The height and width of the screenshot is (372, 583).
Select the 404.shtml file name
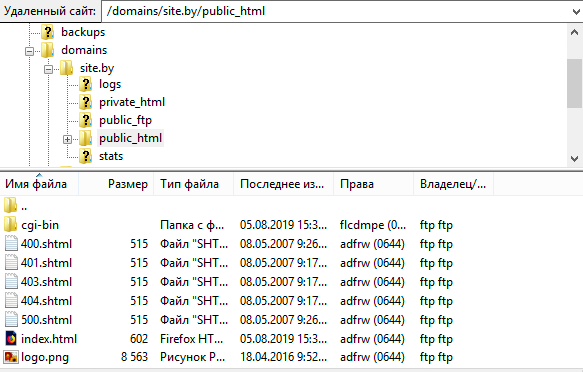coord(46,301)
